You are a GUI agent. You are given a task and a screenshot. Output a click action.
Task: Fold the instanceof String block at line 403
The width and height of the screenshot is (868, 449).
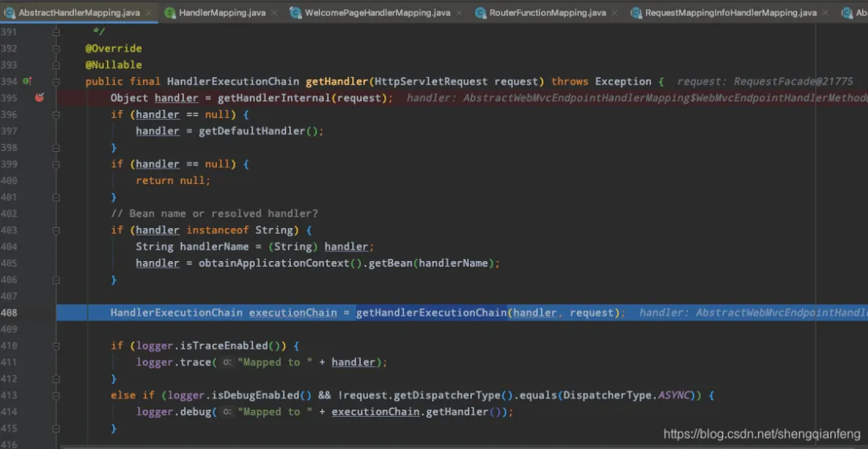pos(56,230)
